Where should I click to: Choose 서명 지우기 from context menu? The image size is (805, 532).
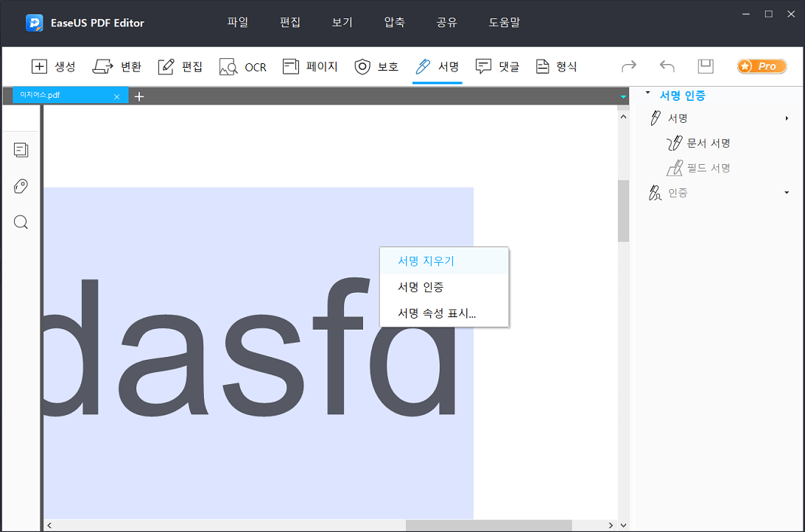coord(426,260)
